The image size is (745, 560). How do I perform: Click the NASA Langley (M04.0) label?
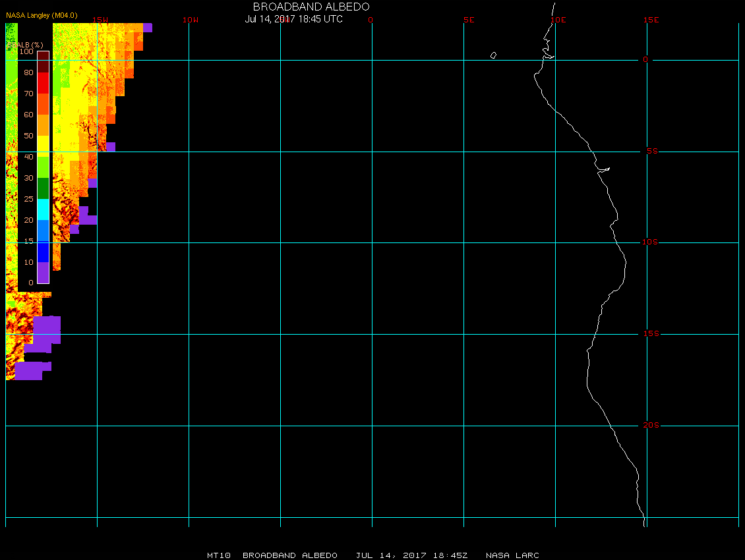click(42, 15)
